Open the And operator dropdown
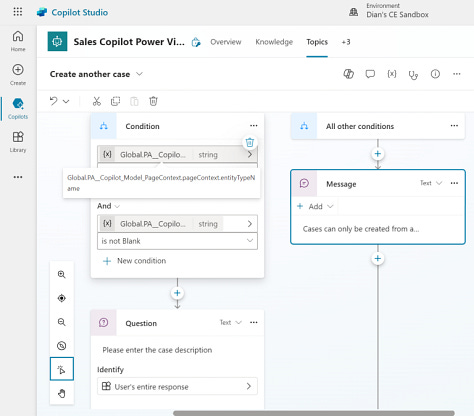The height and width of the screenshot is (416, 474). [109, 206]
